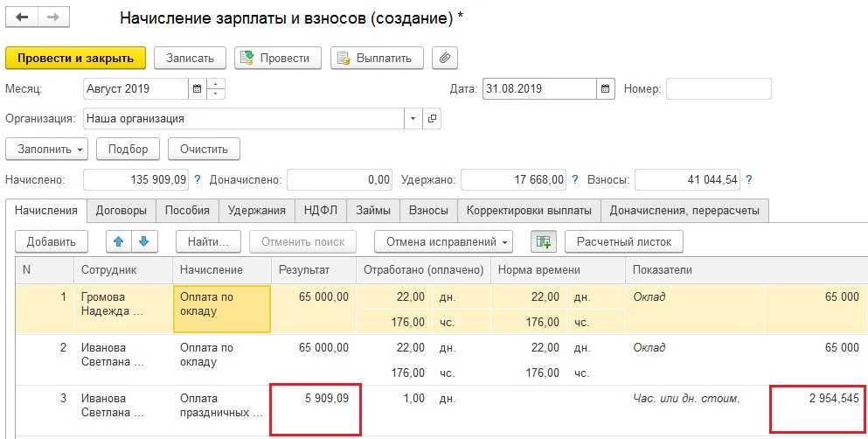Click into the empty Номер field
This screenshot has width=868, height=439.
tap(719, 88)
